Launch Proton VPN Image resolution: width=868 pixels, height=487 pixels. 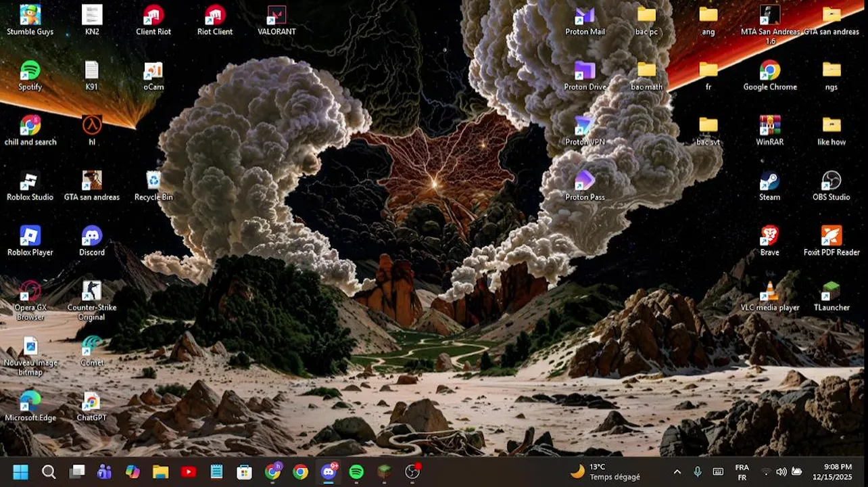(585, 131)
